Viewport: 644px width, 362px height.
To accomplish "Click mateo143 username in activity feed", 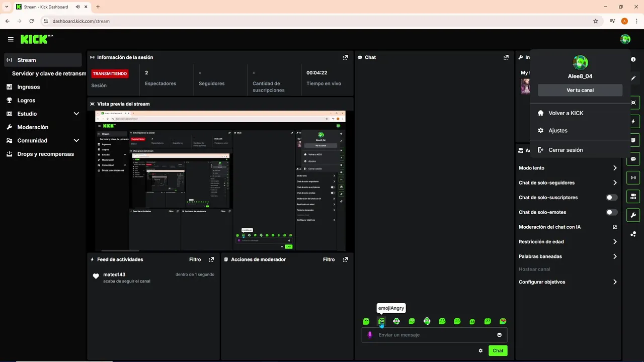I will click(114, 275).
